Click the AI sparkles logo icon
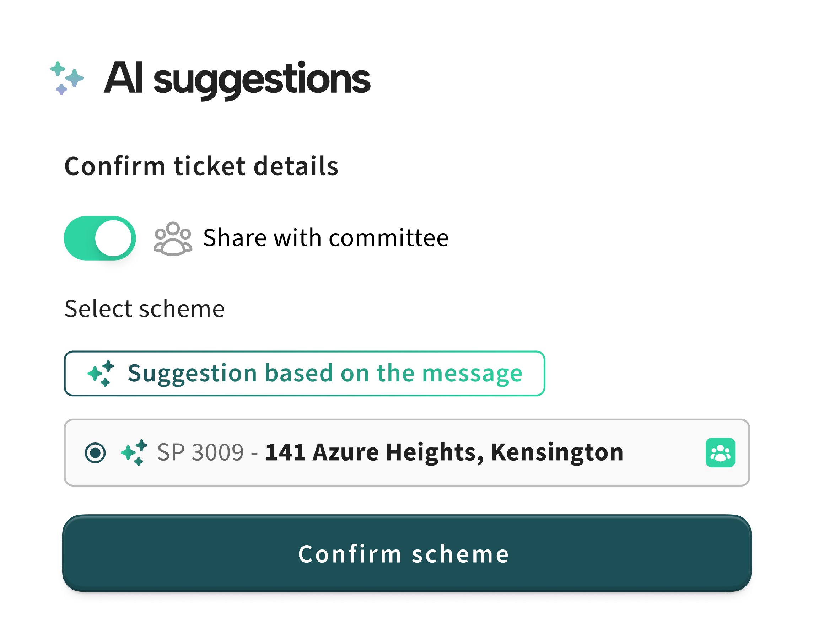The width and height of the screenshot is (813, 644). point(67,77)
